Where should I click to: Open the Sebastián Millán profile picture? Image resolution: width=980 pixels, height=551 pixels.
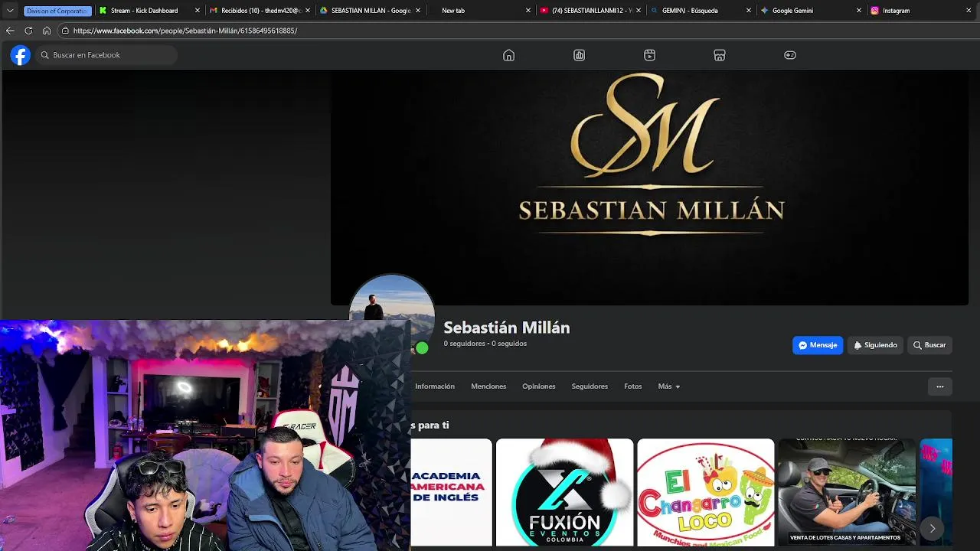[392, 298]
